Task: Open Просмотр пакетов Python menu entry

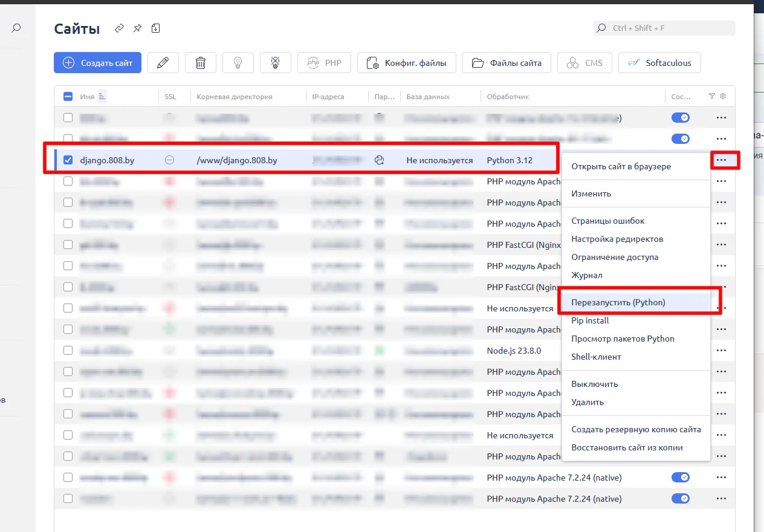Action: pos(636,339)
